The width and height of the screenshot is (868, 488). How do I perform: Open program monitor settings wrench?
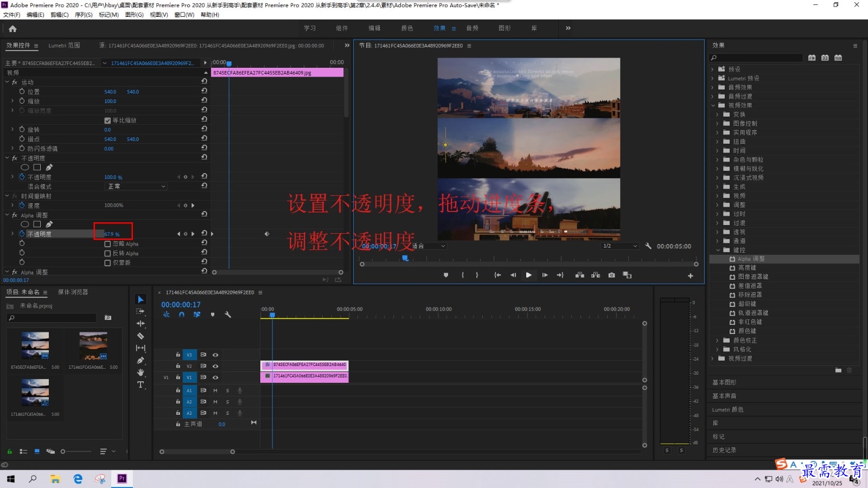[648, 246]
